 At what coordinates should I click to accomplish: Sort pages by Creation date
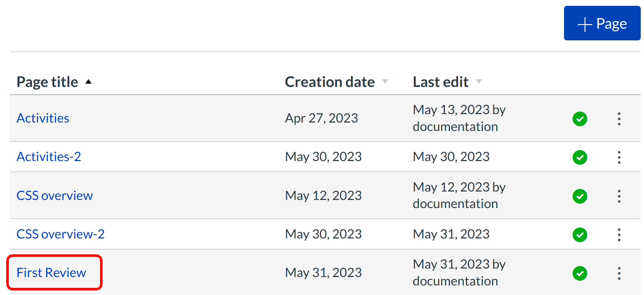click(330, 82)
